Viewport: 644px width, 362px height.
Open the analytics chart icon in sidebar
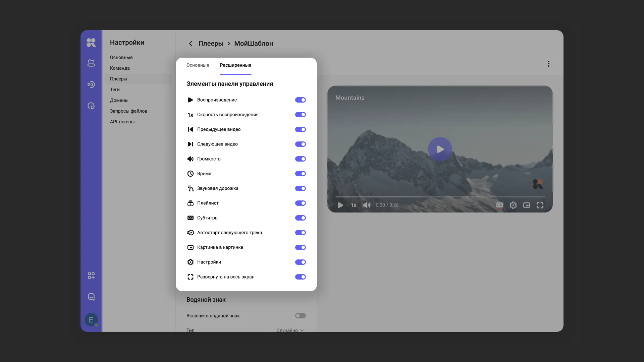click(x=91, y=106)
